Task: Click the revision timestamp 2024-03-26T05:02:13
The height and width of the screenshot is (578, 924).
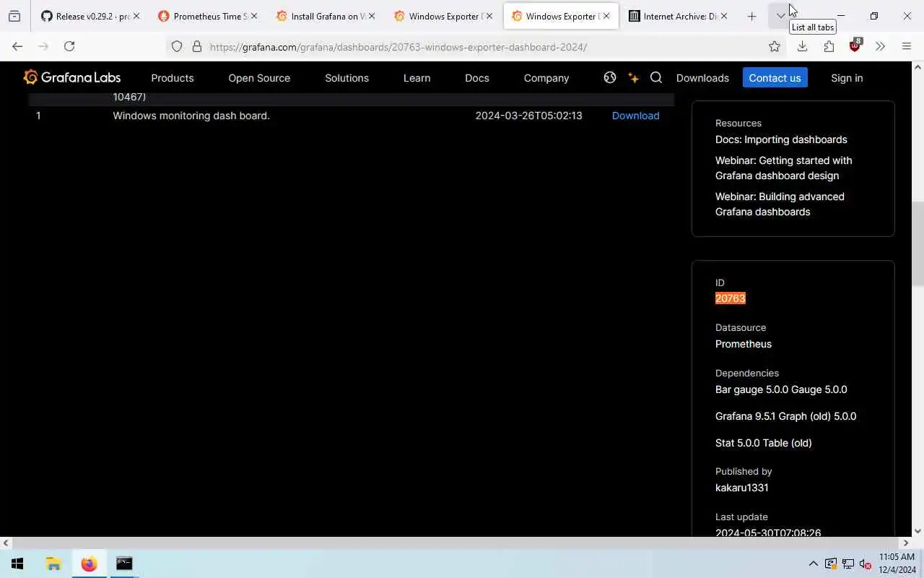Action: [x=528, y=116]
